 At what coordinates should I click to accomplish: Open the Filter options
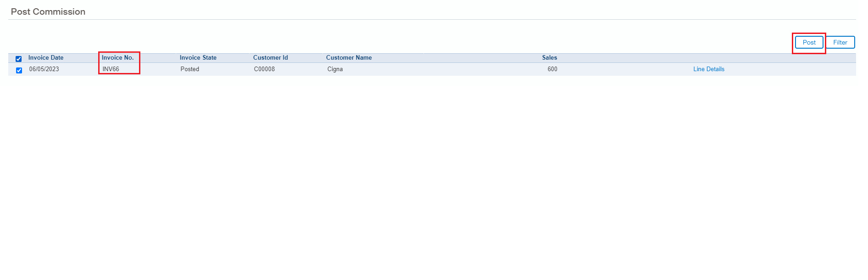[840, 42]
